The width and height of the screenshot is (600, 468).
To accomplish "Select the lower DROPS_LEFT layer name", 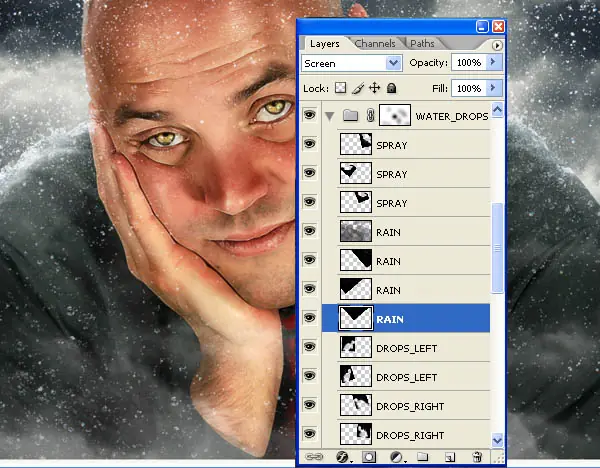I will click(x=406, y=378).
